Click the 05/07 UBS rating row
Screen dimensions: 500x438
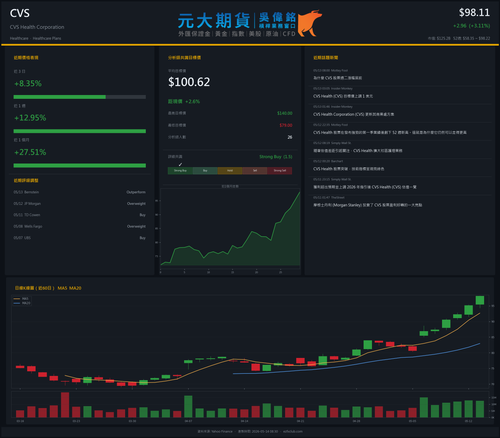[80, 238]
